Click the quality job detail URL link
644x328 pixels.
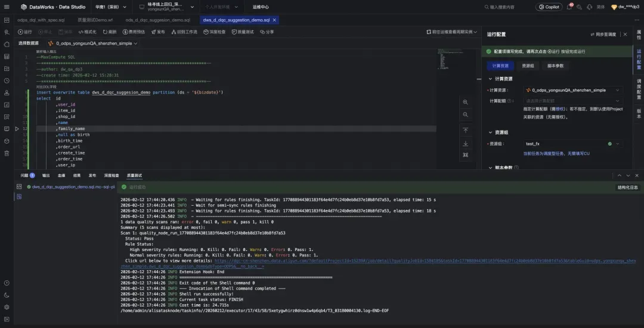pos(378,264)
